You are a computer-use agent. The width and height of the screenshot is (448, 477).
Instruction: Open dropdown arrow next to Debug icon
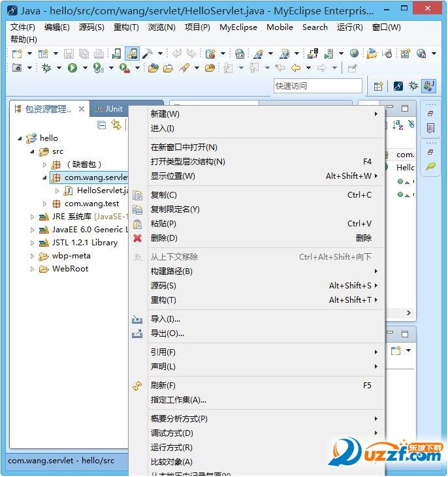[x=59, y=68]
